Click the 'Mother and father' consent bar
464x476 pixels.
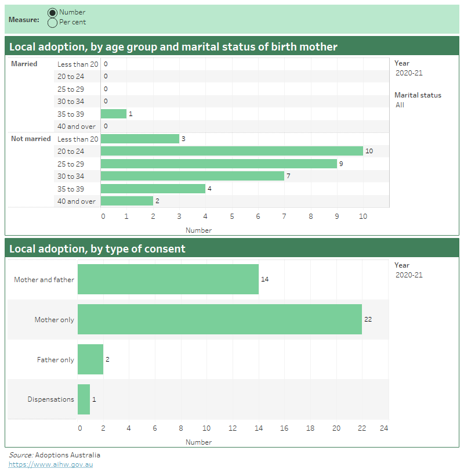(x=168, y=279)
